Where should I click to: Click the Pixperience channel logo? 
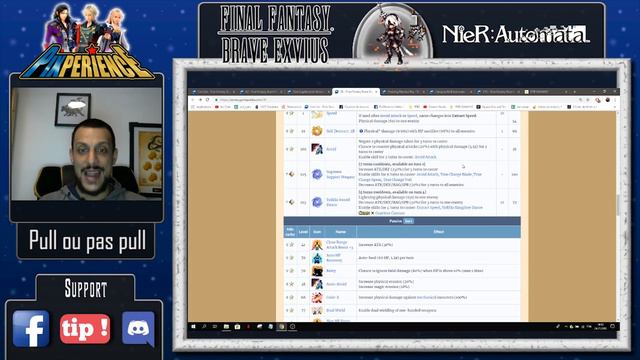(87, 41)
